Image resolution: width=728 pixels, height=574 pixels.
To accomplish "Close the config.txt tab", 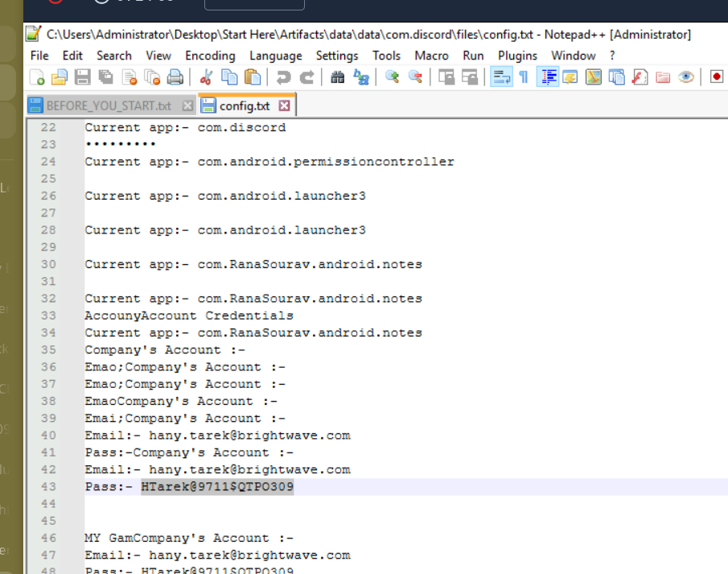I will click(284, 105).
